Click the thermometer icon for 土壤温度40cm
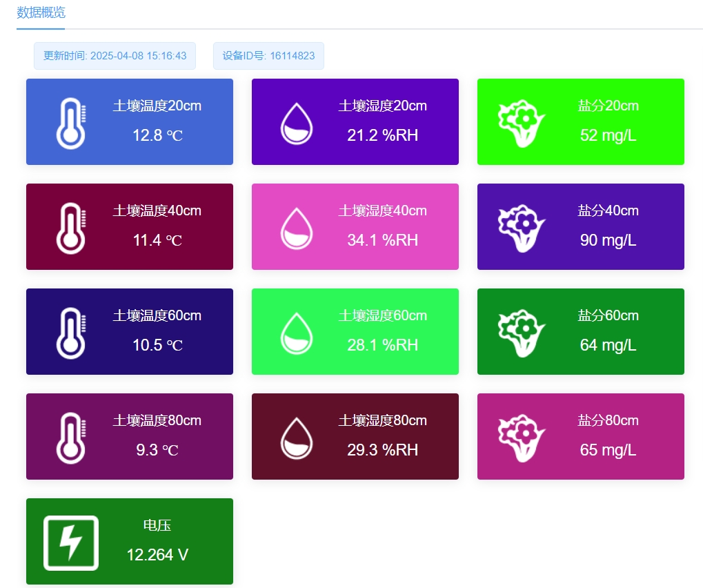Viewport: 703px width, 588px height. click(70, 228)
